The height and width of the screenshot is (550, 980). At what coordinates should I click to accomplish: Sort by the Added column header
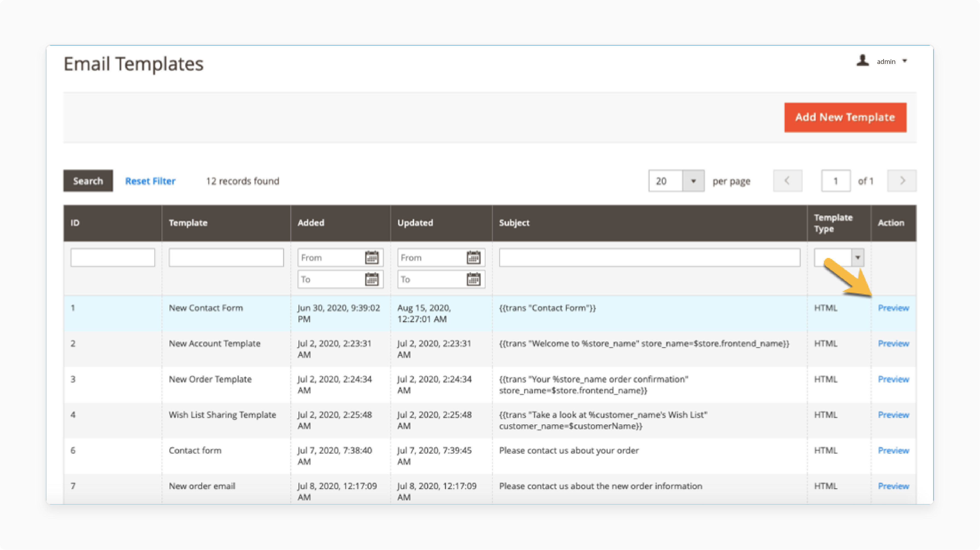(340, 223)
